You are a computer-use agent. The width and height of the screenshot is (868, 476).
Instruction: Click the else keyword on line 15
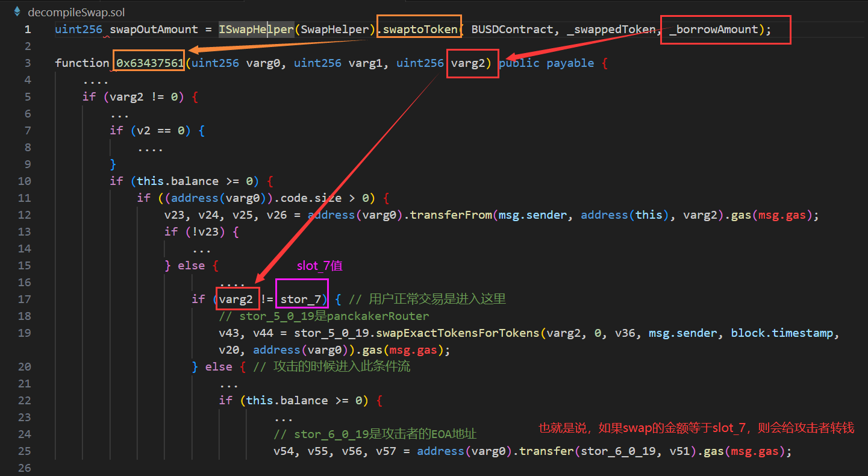click(192, 266)
